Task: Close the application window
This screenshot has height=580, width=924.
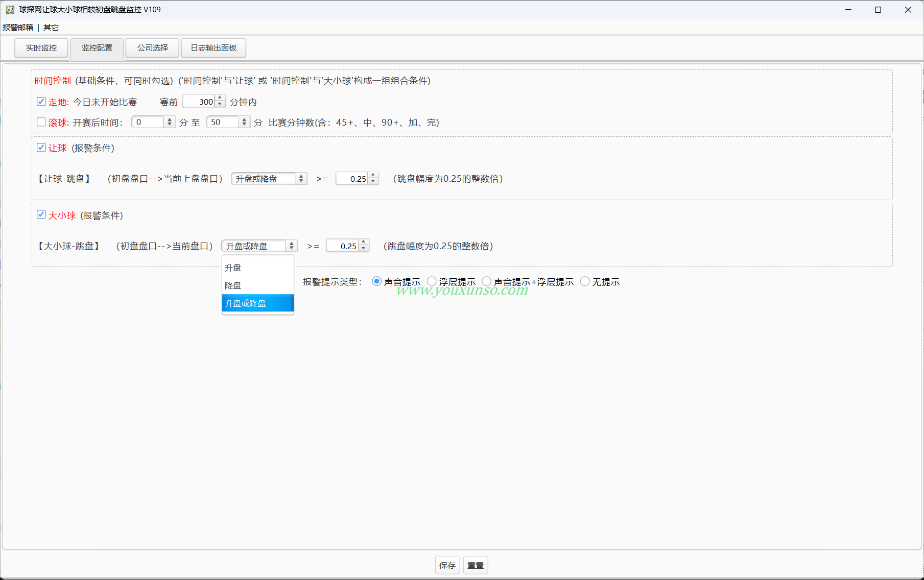Action: [908, 10]
